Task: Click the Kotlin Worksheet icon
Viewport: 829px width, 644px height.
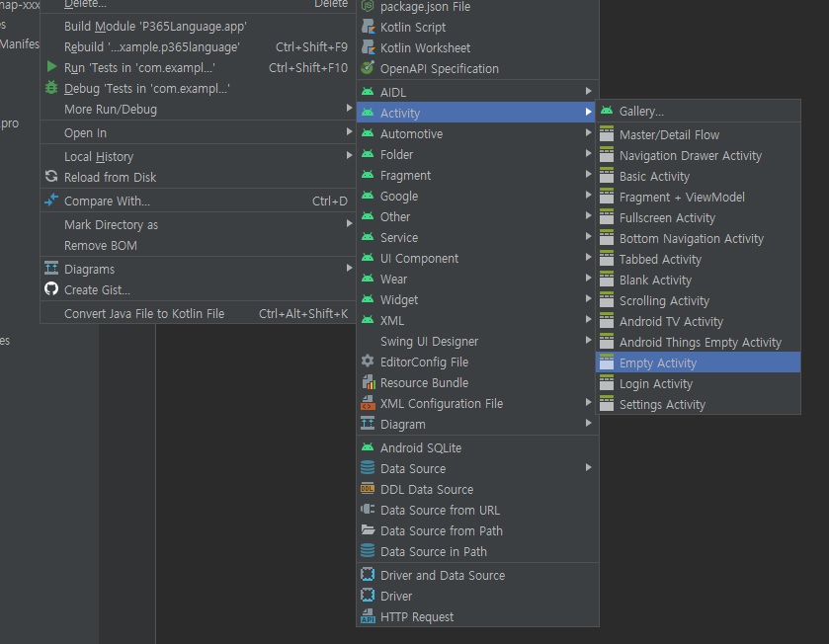Action: tap(368, 47)
